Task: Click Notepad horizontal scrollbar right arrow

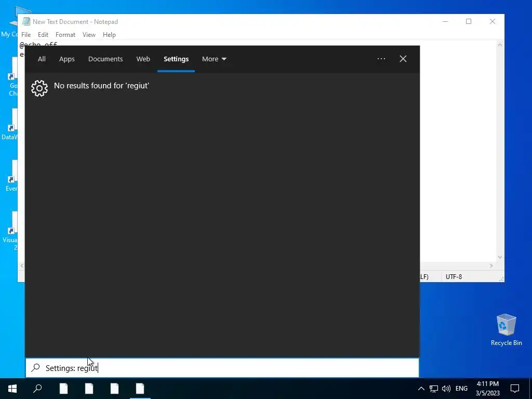Action: (491, 265)
